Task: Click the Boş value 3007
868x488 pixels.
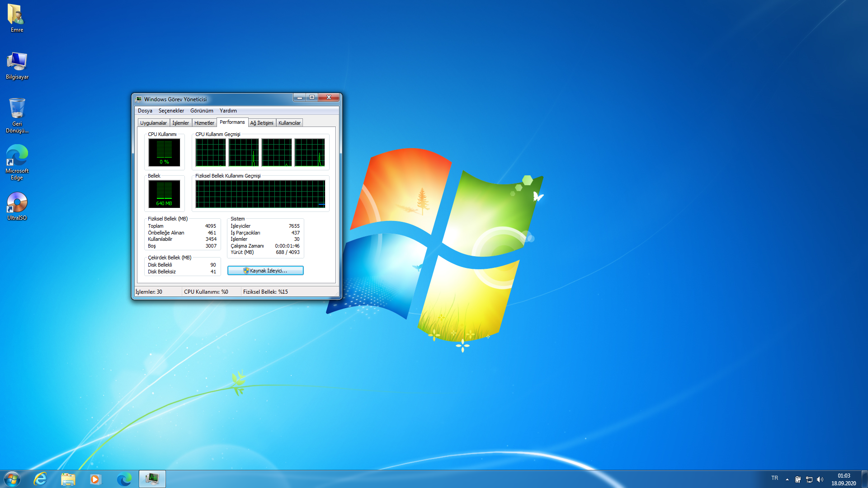Action: coord(211,246)
